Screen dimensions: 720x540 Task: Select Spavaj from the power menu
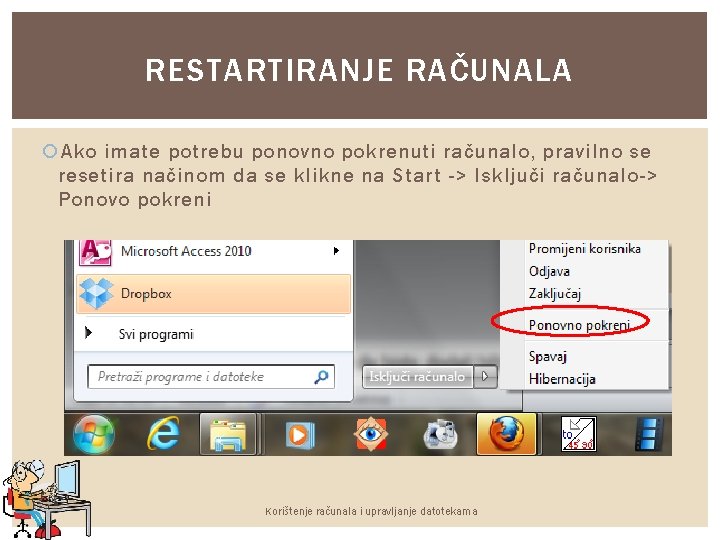click(548, 356)
